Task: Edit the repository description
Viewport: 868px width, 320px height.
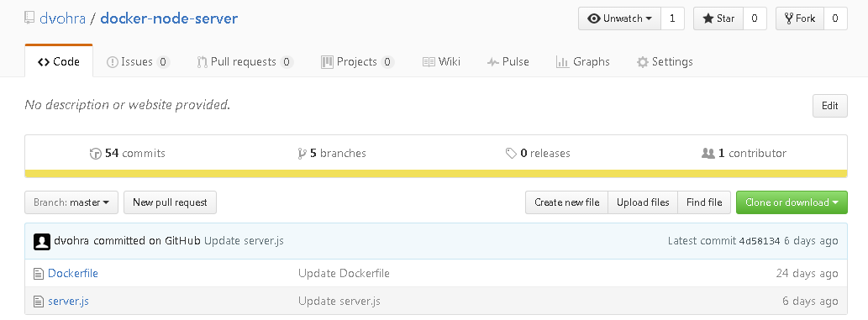Action: [830, 106]
